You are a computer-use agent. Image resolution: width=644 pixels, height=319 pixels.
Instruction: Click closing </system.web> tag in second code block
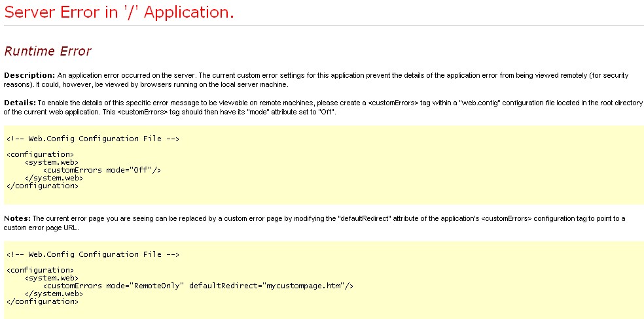[54, 294]
